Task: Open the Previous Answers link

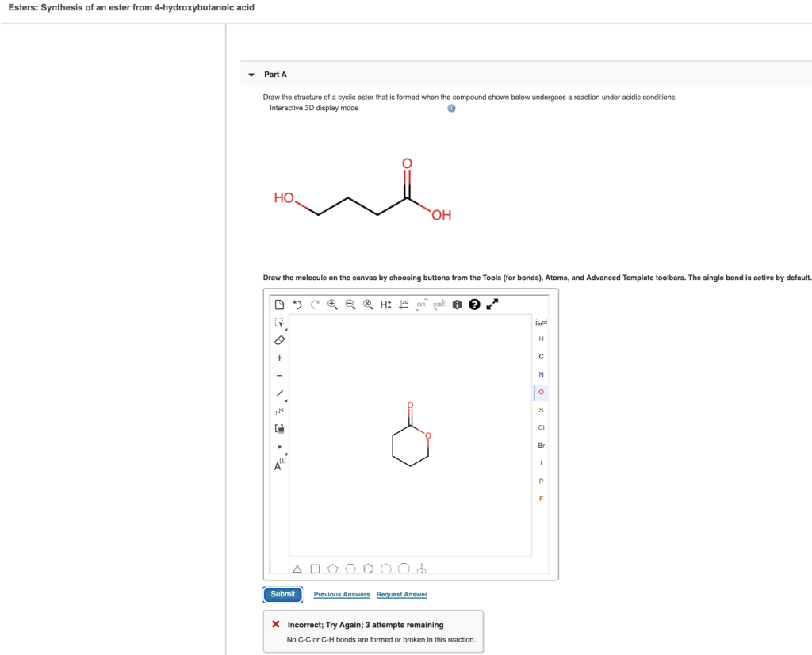Action: [x=341, y=594]
